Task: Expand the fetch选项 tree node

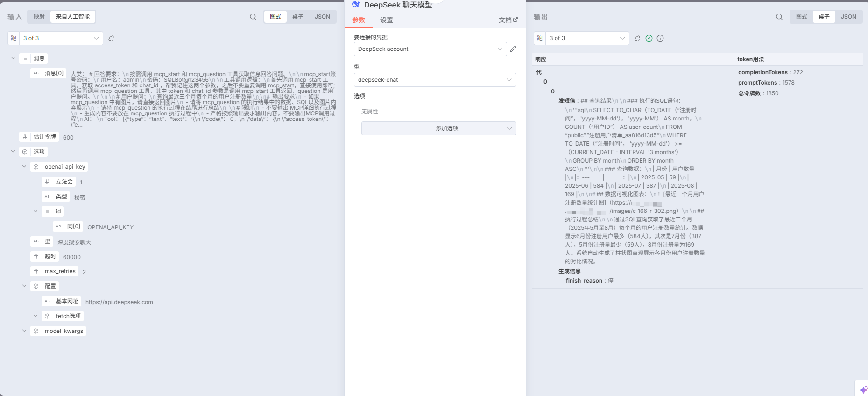Action: point(35,316)
